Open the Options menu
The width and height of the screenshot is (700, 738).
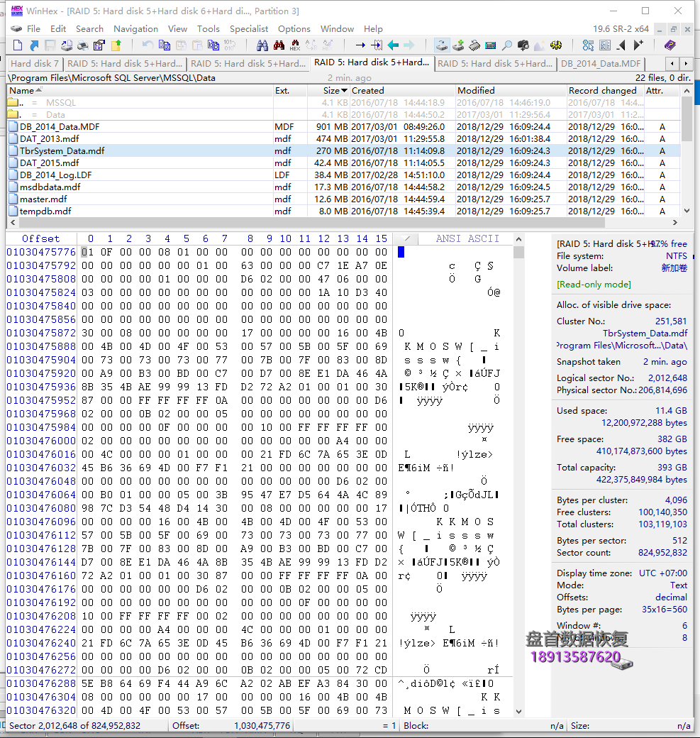click(294, 28)
